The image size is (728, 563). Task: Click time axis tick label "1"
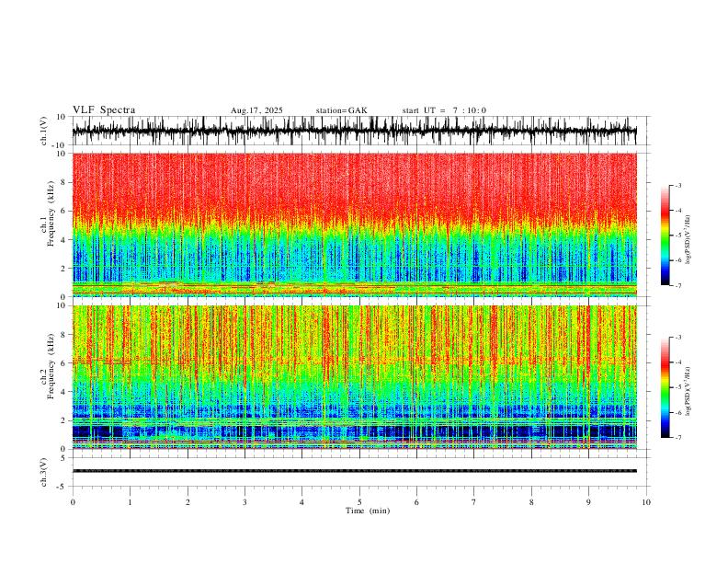(x=131, y=502)
